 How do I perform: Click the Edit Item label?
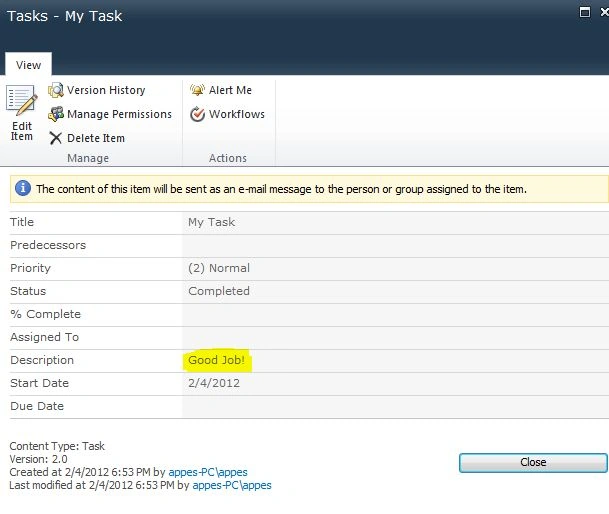(22, 131)
